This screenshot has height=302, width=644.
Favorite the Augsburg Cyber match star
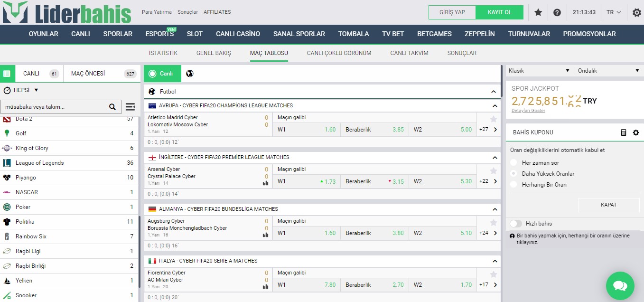click(x=494, y=223)
